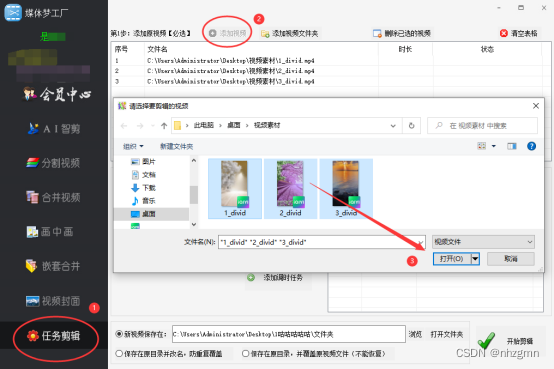This screenshot has height=369, width=554.
Task: Switch to 合并视频 merge video
Action: click(x=53, y=197)
